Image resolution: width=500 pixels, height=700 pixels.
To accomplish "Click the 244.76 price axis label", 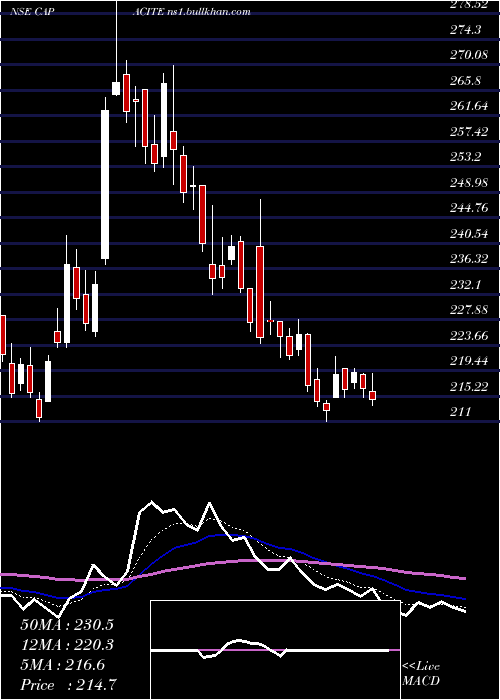I will 468,208.
